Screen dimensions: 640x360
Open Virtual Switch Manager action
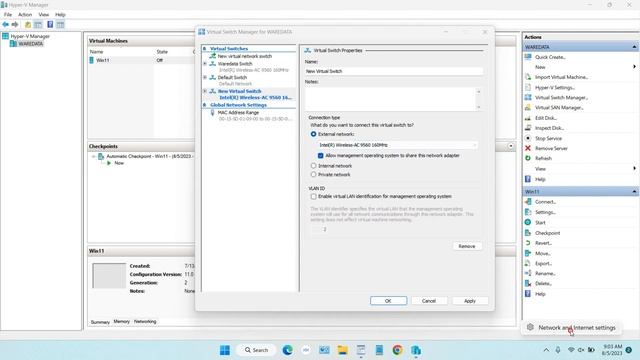pyautogui.click(x=561, y=98)
